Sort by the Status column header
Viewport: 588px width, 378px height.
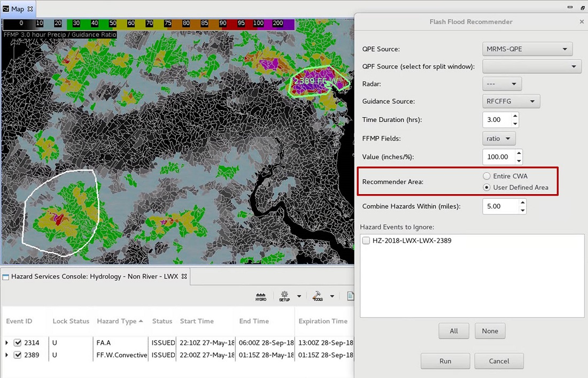click(162, 321)
